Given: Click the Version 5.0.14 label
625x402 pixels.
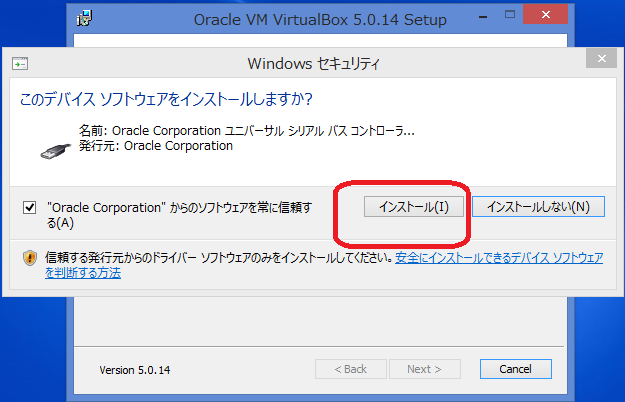Looking at the screenshot, I should pos(135,370).
